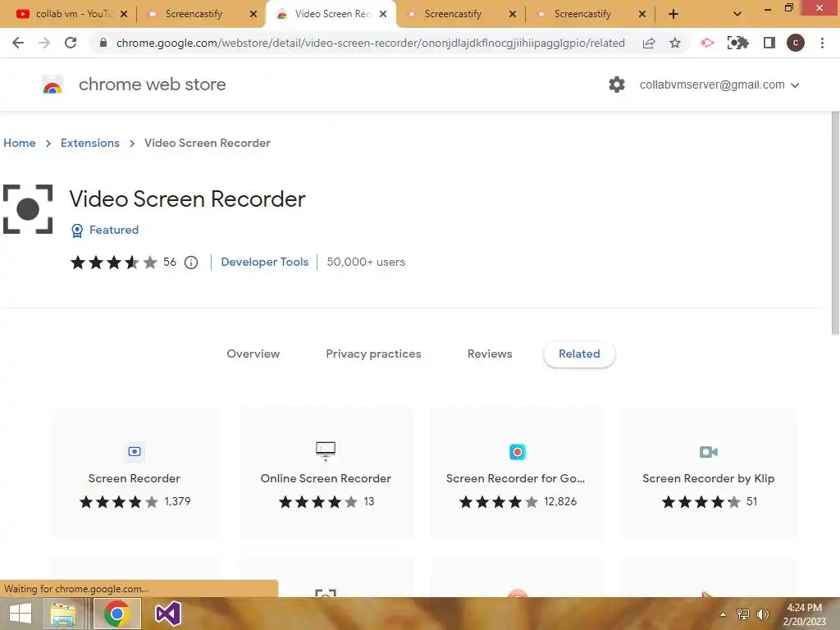Toggle the Chrome side panel icon
The height and width of the screenshot is (630, 840).
pos(769,43)
